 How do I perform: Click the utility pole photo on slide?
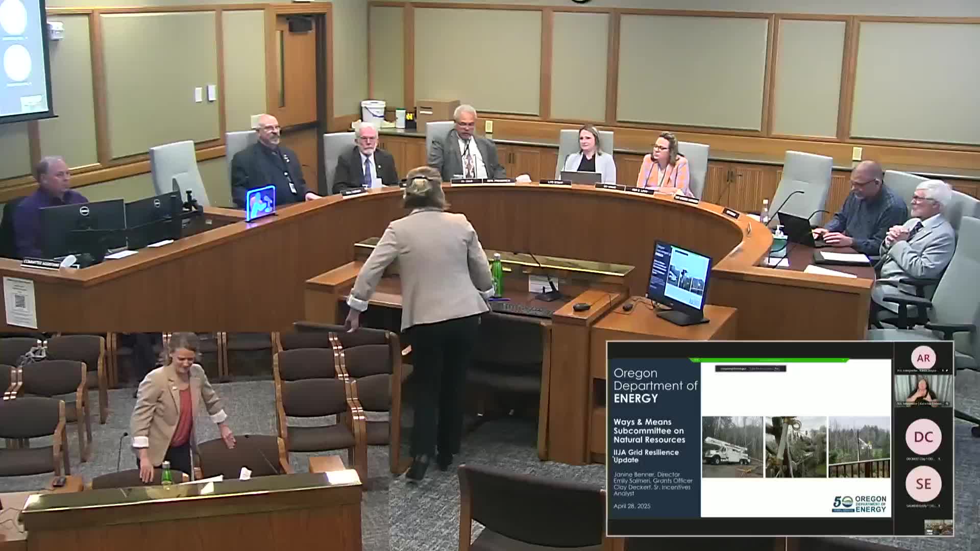coord(859,447)
